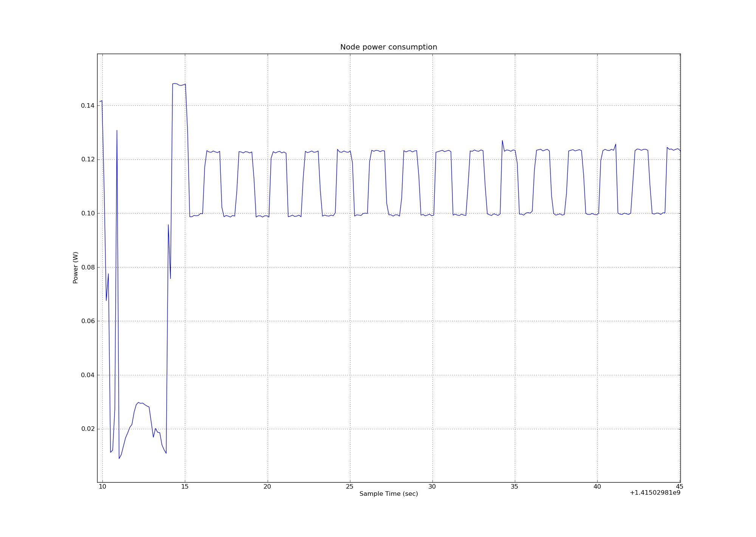This screenshot has height=537, width=756.
Task: Click the x-axis tick label 25
Action: (x=350, y=487)
